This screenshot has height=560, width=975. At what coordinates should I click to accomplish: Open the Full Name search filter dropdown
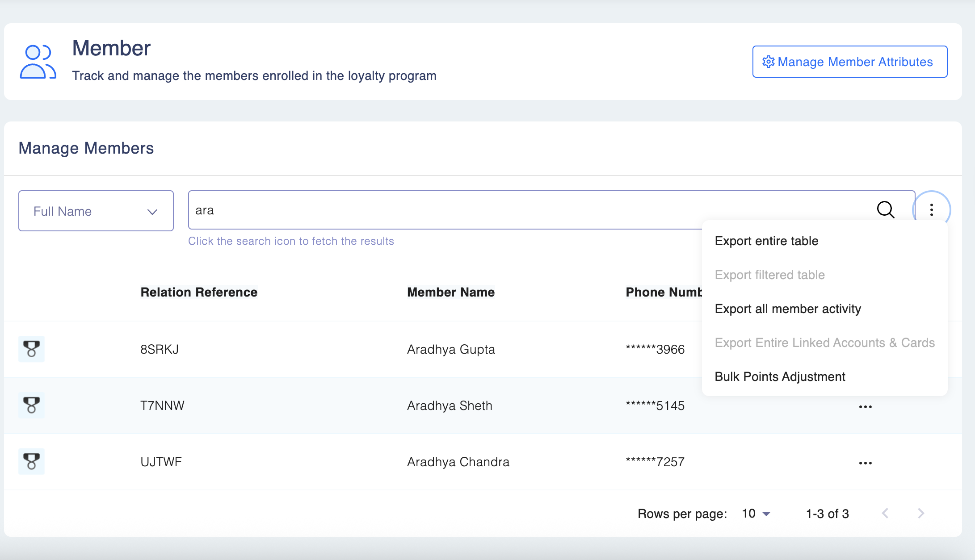(96, 211)
